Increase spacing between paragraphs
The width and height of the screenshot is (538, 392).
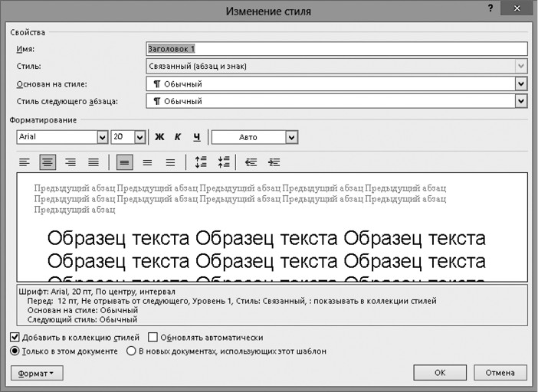[x=201, y=162]
